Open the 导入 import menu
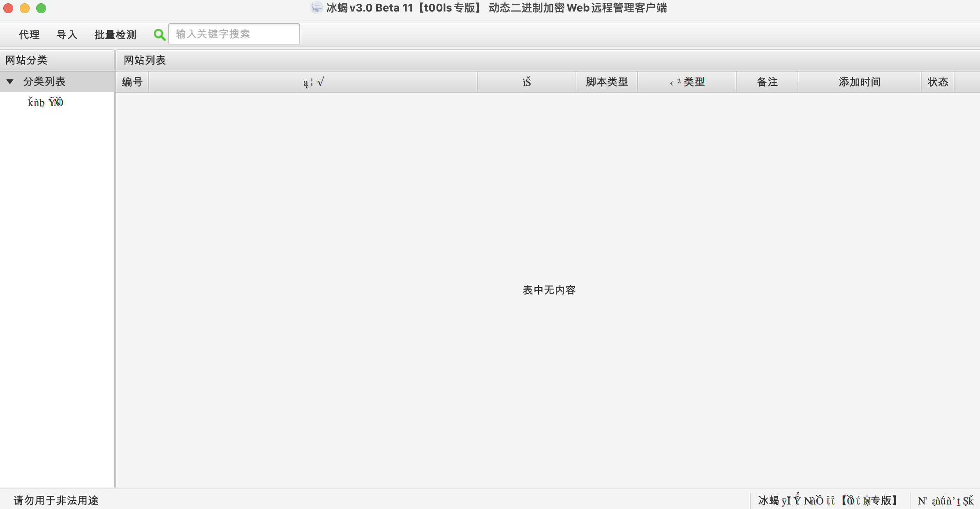This screenshot has height=509, width=980. (x=67, y=35)
